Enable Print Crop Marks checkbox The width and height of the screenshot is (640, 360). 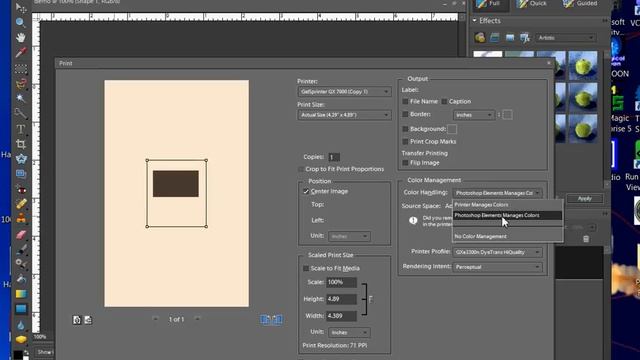coord(405,142)
